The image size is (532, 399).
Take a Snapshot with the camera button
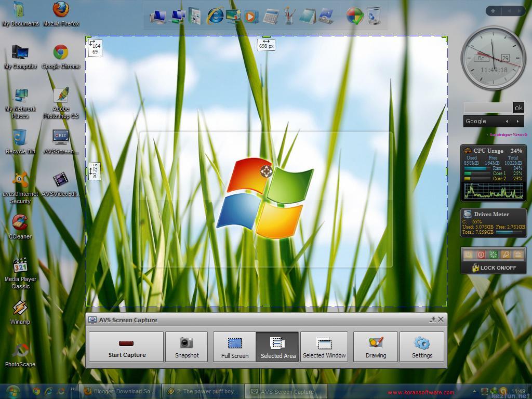click(187, 347)
